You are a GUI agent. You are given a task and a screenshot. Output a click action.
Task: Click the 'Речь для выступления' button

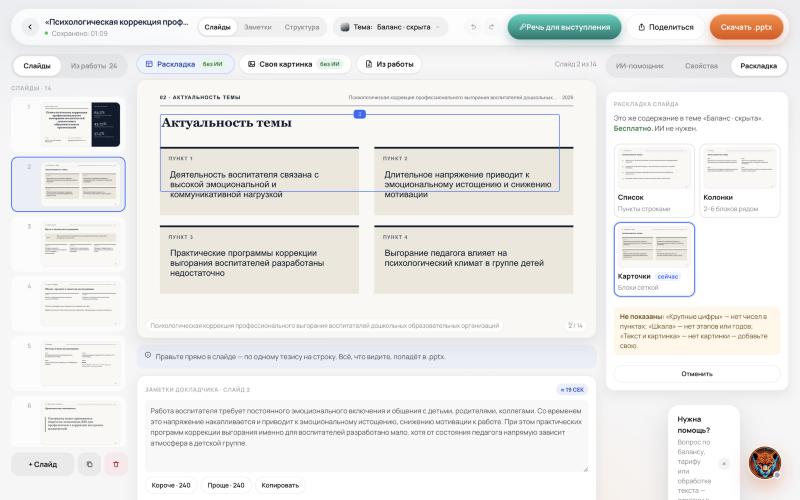pyautogui.click(x=564, y=27)
